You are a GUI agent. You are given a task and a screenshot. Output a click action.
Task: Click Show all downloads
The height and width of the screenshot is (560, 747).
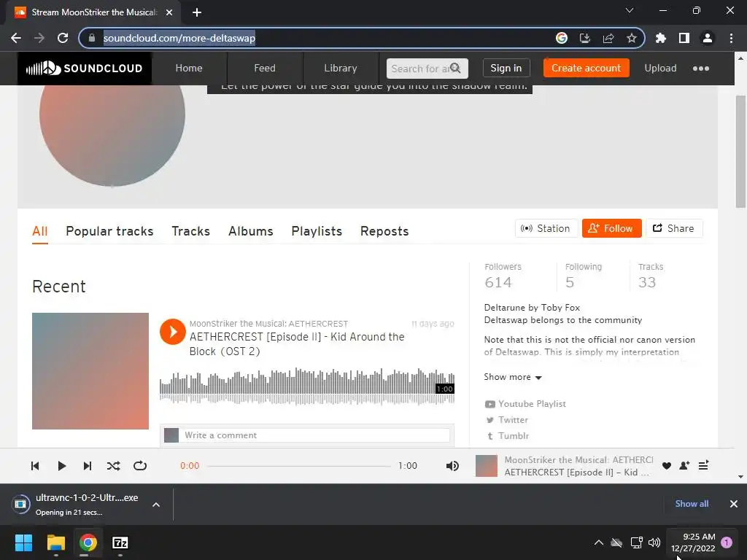tap(692, 504)
